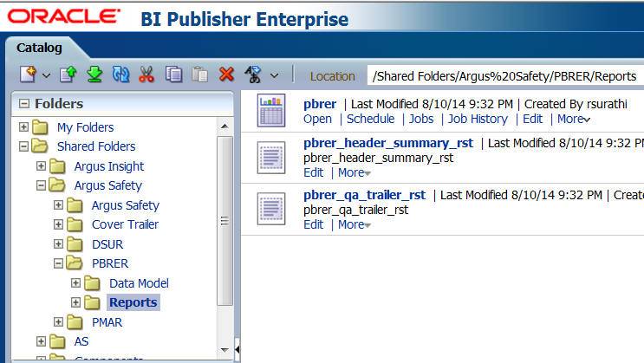Click Jobs for the pbrer report
This screenshot has height=363, width=644.
tap(421, 119)
